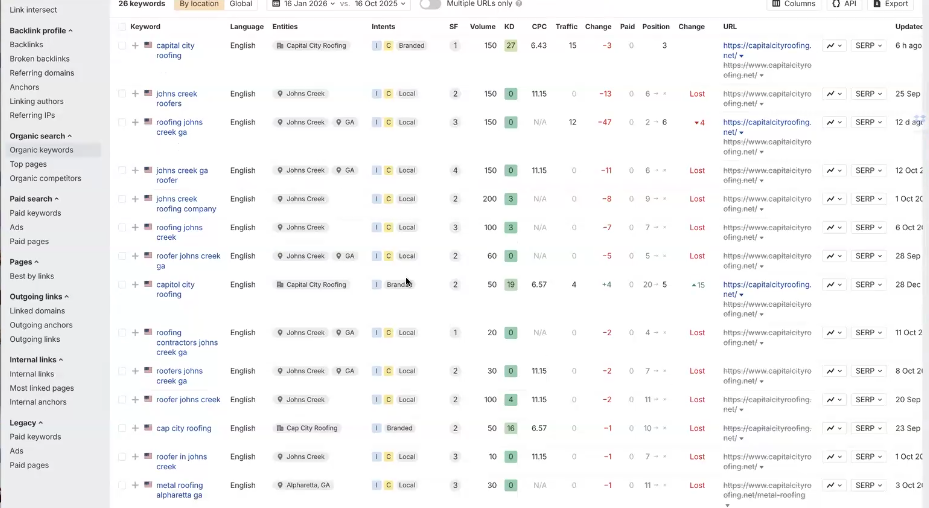The image size is (929, 508).
Task: Open the API options
Action: pos(844,4)
